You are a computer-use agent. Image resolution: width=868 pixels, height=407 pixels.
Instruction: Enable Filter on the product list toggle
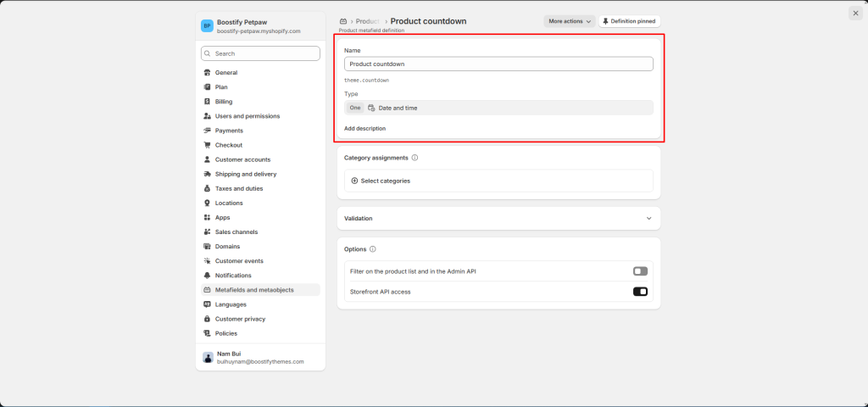(640, 271)
